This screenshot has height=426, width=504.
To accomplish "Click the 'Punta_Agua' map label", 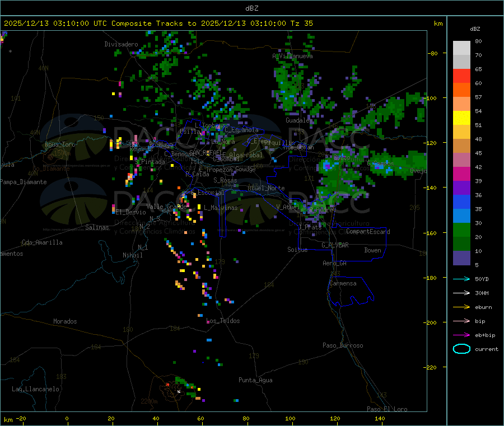I will 255,380.
